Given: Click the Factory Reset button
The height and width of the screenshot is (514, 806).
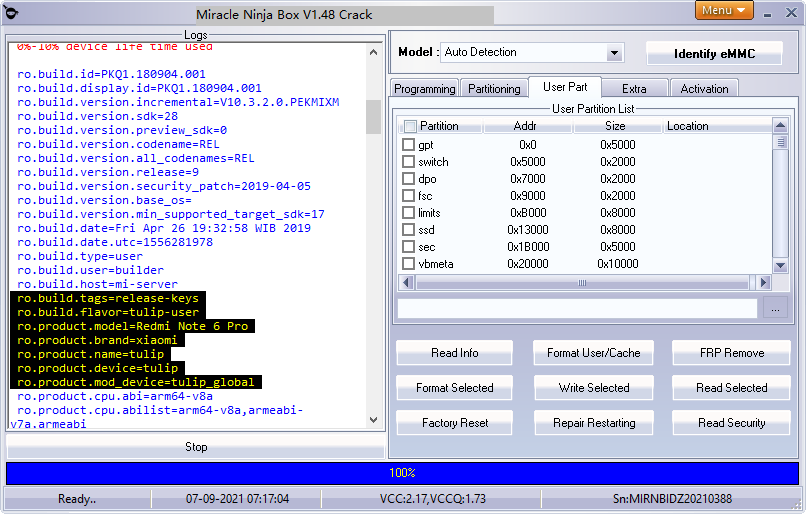Looking at the screenshot, I should (x=454, y=423).
